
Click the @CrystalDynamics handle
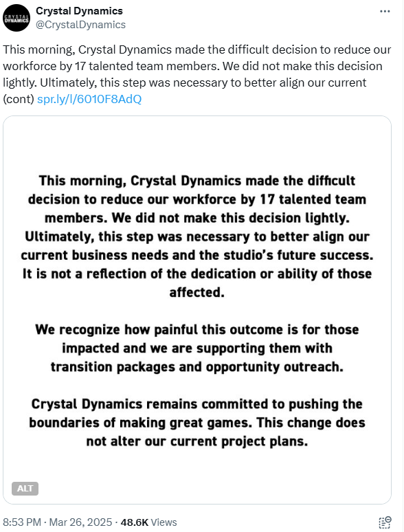[x=80, y=25]
